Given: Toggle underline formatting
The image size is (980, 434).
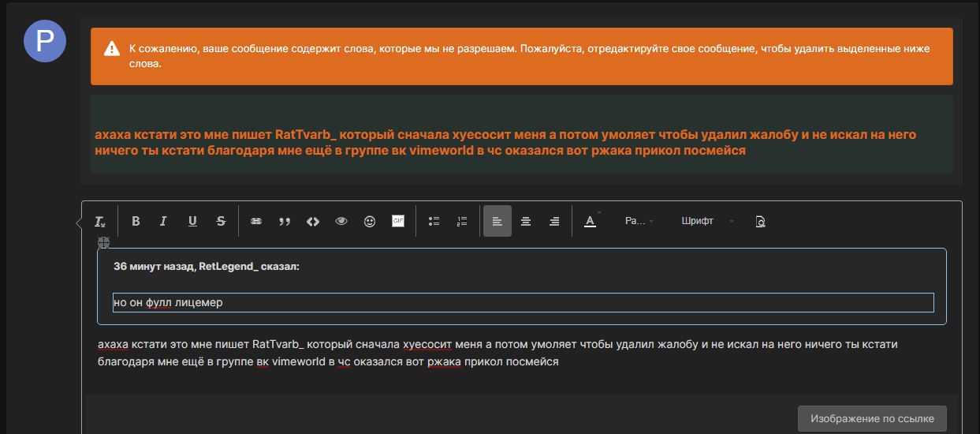Looking at the screenshot, I should (x=192, y=221).
